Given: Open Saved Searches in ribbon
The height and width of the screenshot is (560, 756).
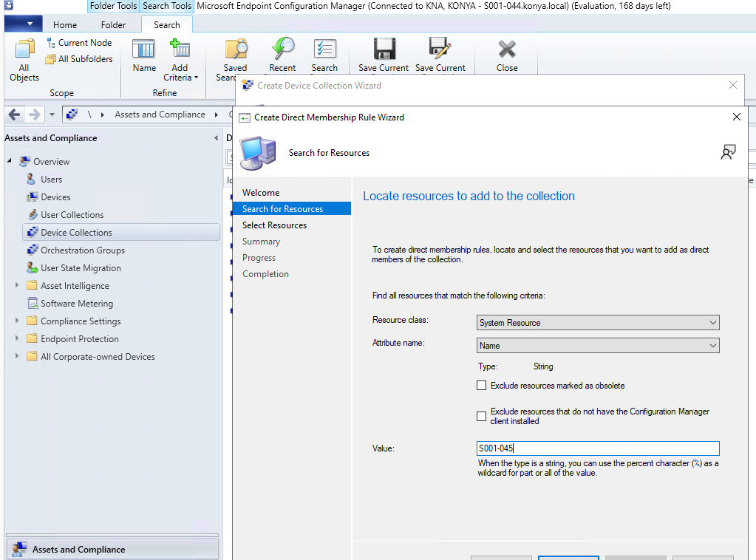Looking at the screenshot, I should click(x=235, y=60).
